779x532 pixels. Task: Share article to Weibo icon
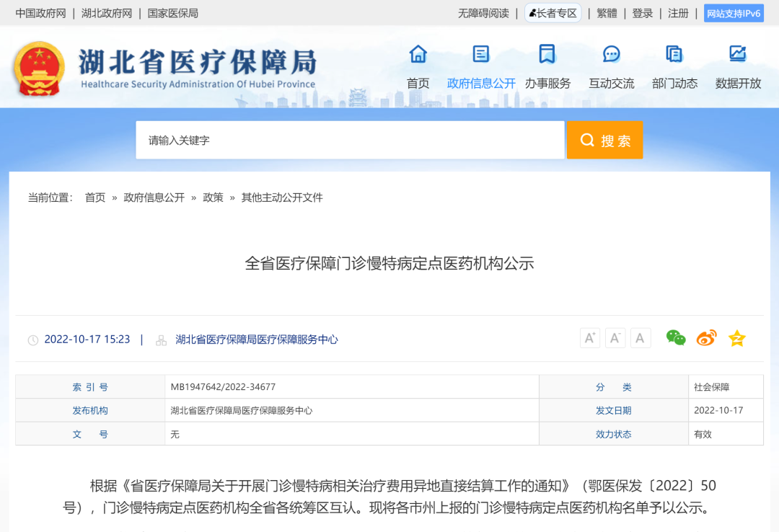(x=706, y=338)
